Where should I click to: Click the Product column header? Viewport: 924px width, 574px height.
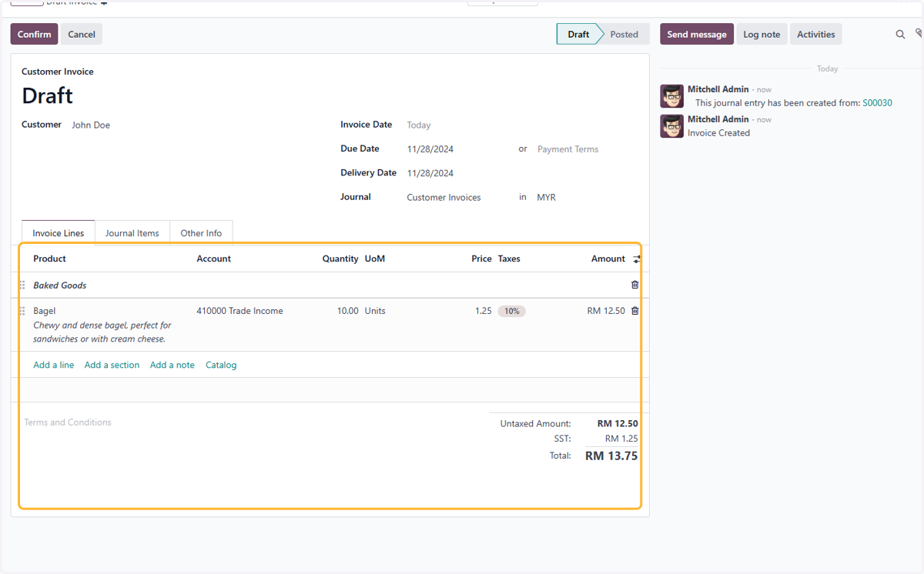click(x=49, y=259)
